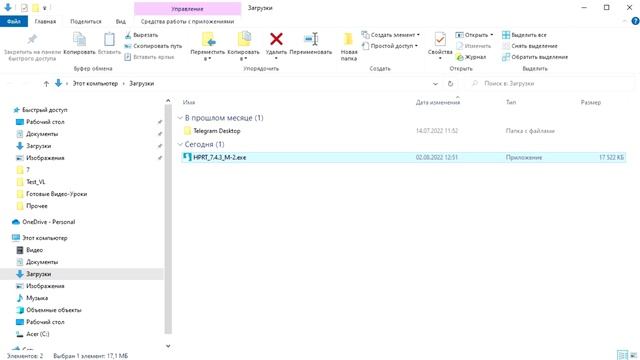Expand the Открыть dropdown in ribbon
This screenshot has width=640, height=360.
tap(474, 35)
